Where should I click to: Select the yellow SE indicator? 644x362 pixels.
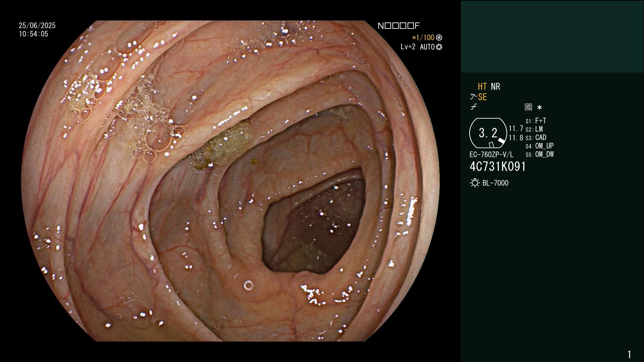coord(482,97)
